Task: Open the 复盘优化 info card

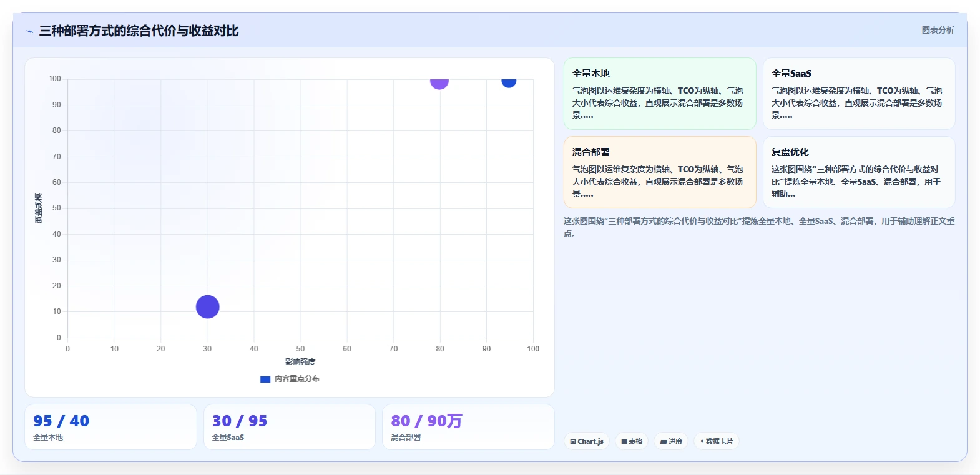Action: [859, 172]
